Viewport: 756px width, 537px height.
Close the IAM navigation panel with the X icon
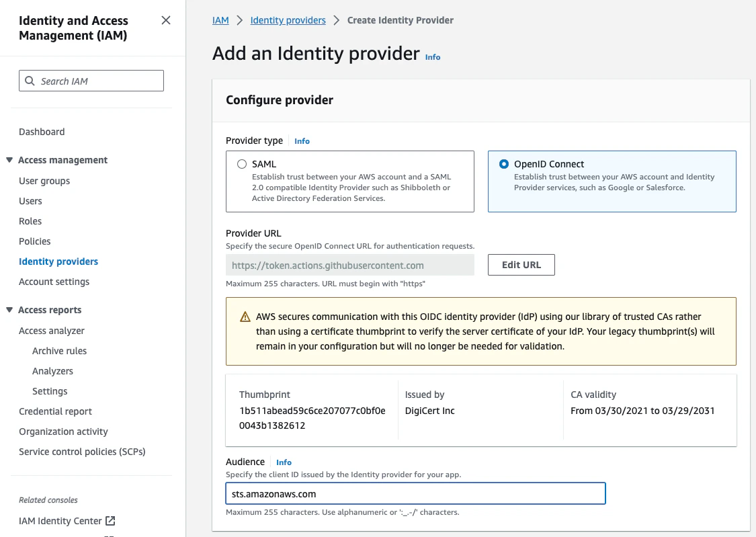pos(166,20)
